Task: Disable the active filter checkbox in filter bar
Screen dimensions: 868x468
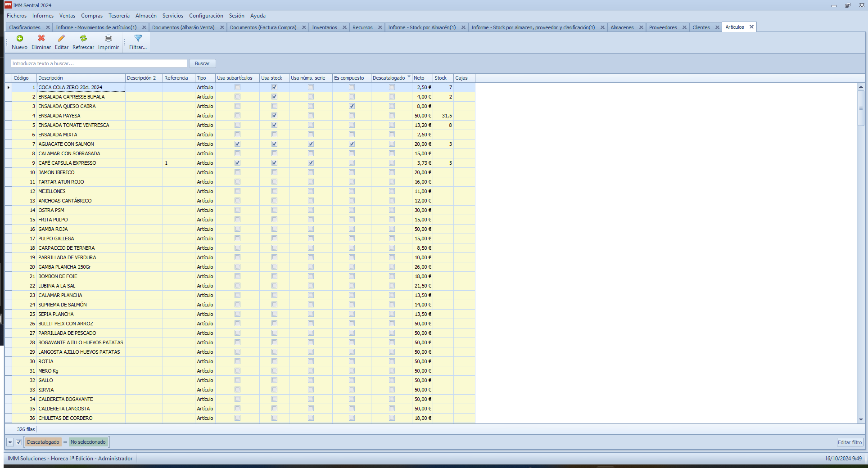Action: (18, 442)
